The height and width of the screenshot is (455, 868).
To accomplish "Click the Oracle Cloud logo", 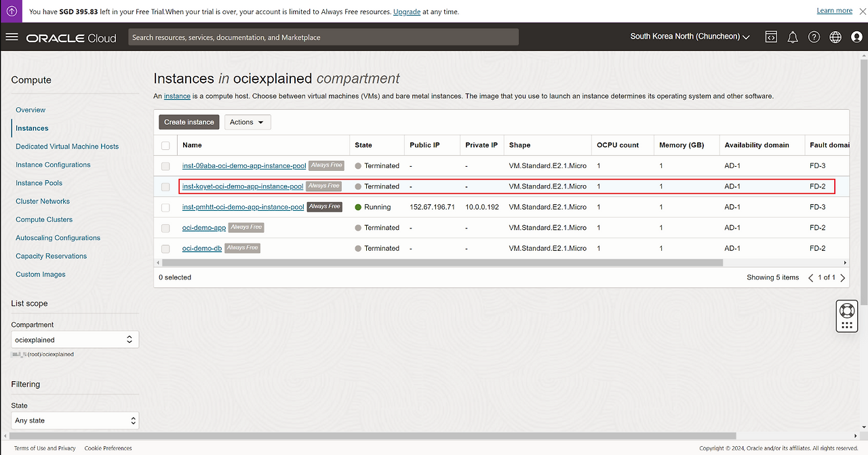I will coord(71,38).
